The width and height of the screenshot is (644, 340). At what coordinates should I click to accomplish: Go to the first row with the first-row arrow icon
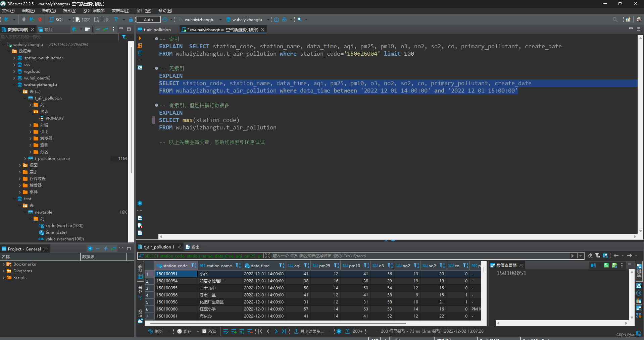tap(260, 331)
